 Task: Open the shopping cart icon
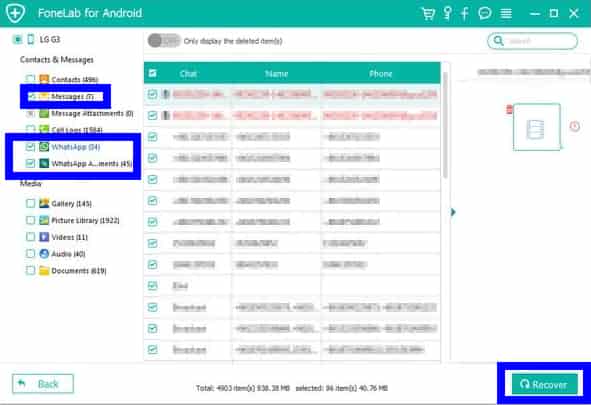click(428, 14)
